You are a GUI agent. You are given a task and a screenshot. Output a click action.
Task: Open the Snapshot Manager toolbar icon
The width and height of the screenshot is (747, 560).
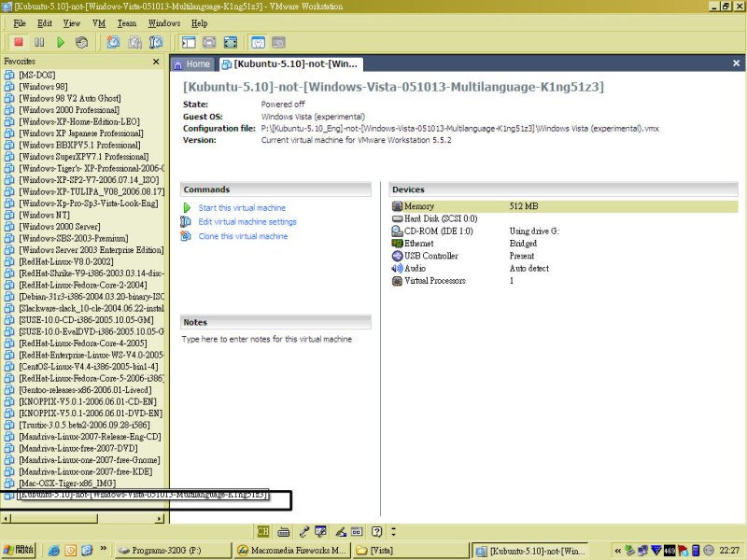156,42
